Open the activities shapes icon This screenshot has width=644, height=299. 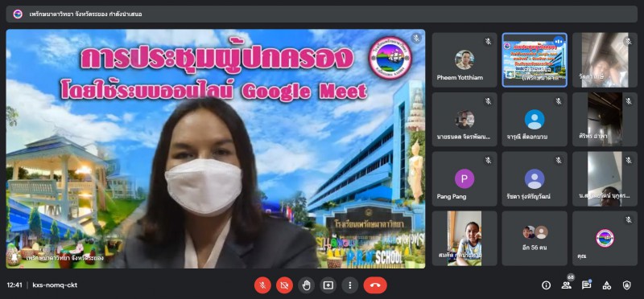pyautogui.click(x=607, y=285)
